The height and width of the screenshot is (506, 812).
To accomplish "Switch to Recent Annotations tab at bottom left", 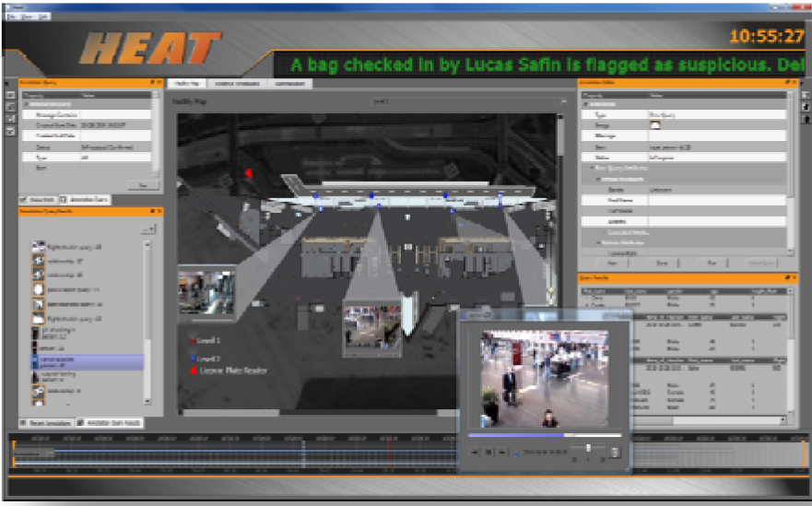I will [43, 422].
